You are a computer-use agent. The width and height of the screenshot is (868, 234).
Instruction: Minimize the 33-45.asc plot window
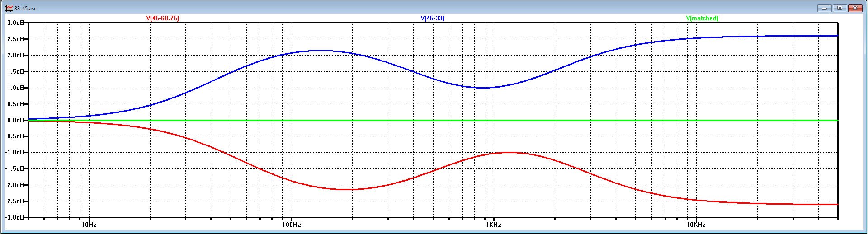825,8
